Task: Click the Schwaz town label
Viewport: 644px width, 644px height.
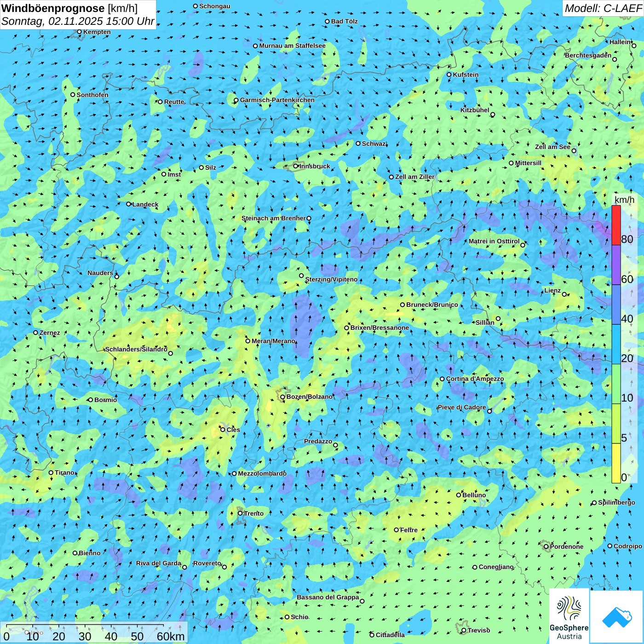Action: coord(374,144)
